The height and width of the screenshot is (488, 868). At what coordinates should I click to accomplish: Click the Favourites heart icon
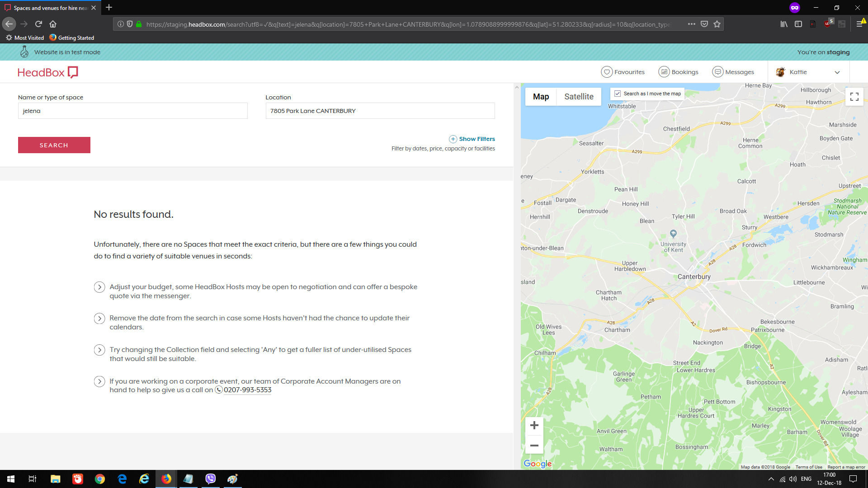point(607,72)
